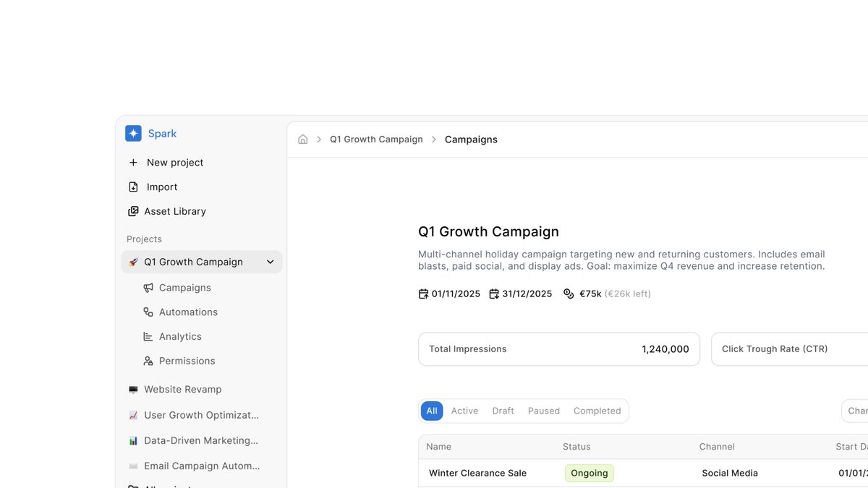Select the Draft filter tab
The width and height of the screenshot is (868, 488).
503,411
